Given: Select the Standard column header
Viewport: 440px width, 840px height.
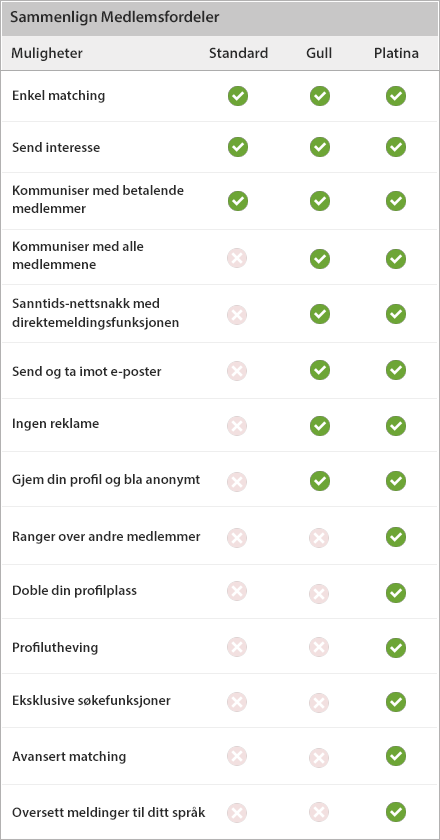Looking at the screenshot, I should (238, 53).
